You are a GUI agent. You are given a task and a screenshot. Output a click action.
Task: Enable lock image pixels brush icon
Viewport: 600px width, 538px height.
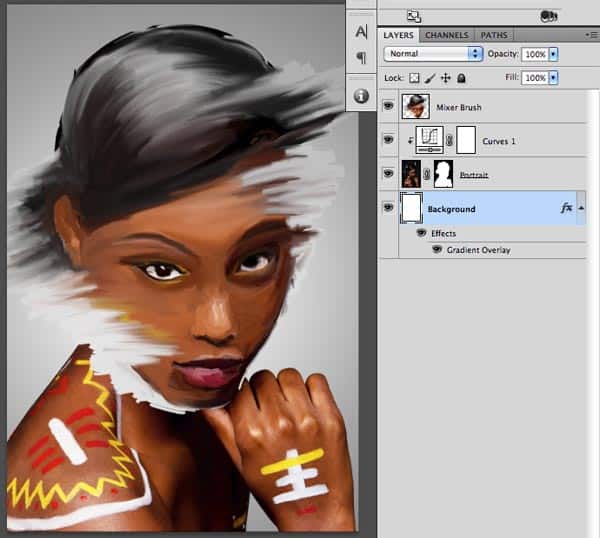pyautogui.click(x=431, y=78)
